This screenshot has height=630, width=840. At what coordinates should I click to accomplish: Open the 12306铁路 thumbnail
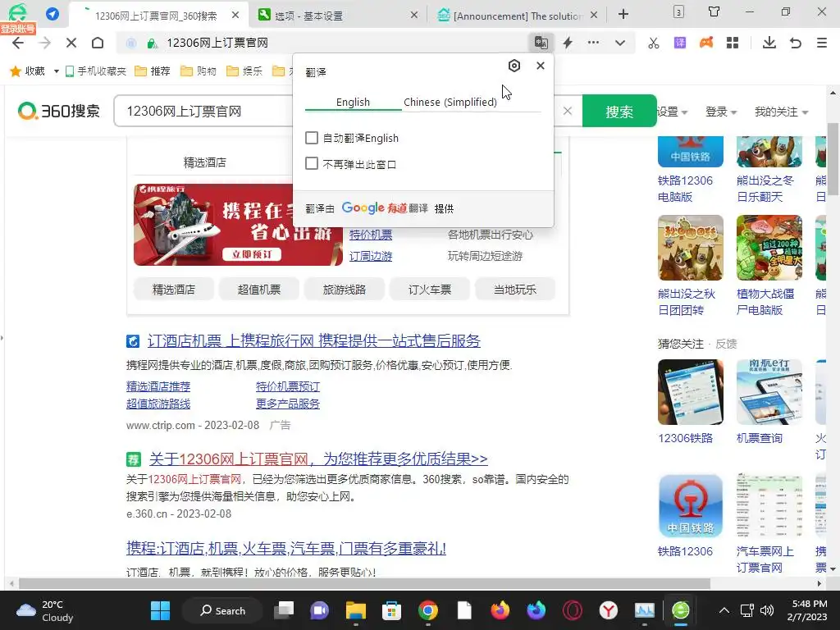tap(691, 392)
